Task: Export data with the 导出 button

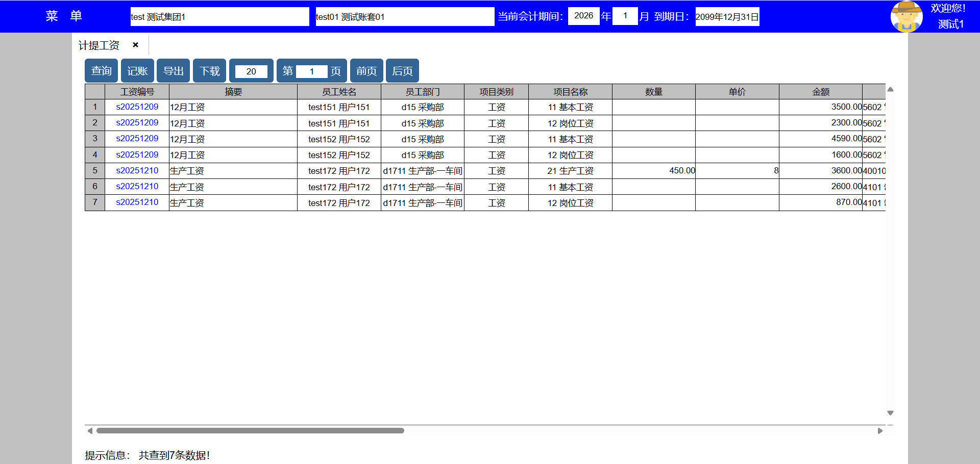Action: click(173, 71)
